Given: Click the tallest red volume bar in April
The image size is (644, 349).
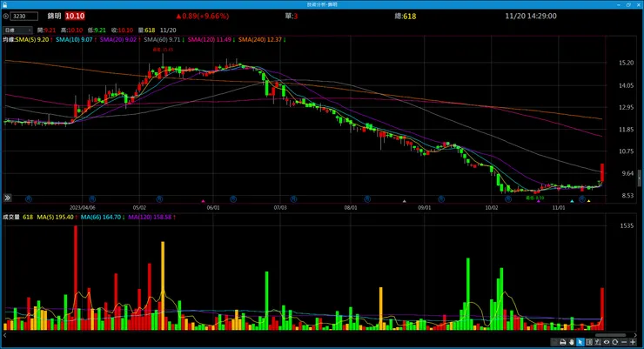Looking at the screenshot, I should coord(76,278).
